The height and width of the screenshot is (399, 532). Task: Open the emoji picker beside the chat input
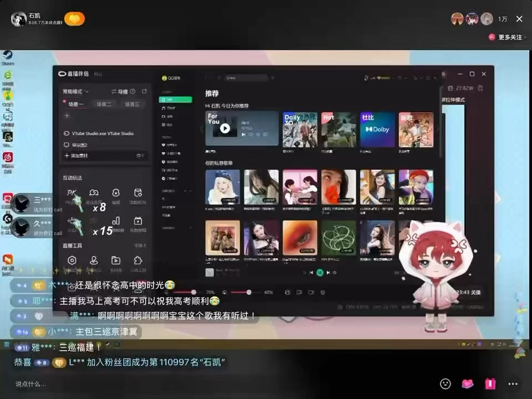click(445, 383)
